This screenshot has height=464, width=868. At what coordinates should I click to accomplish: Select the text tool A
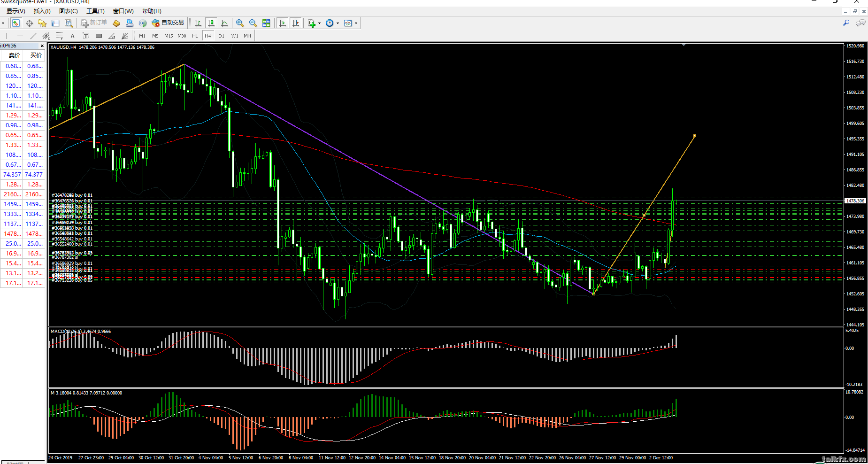(72, 36)
